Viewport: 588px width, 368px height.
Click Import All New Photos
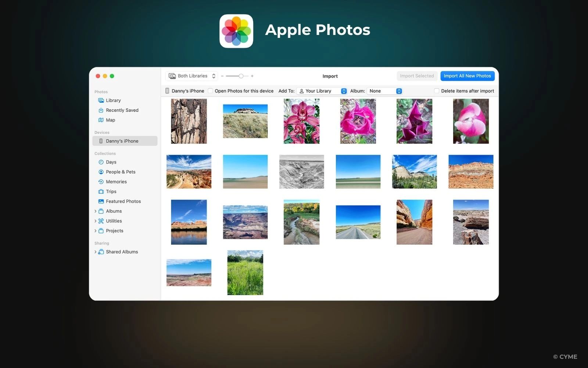click(x=467, y=76)
